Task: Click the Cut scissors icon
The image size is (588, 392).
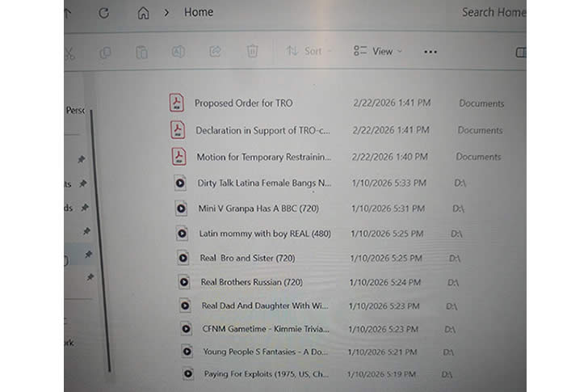Action: (69, 52)
